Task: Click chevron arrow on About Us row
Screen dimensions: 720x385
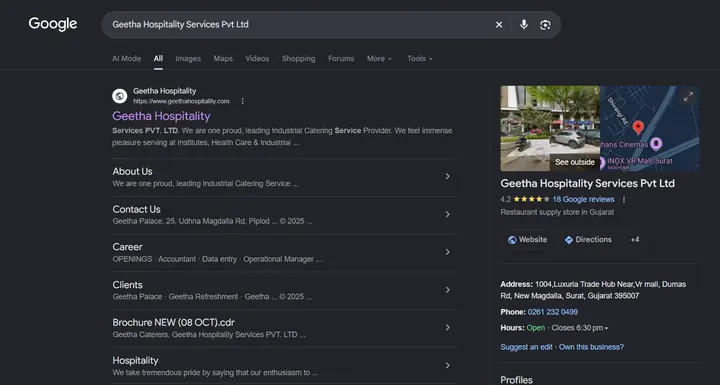Action: (x=448, y=176)
